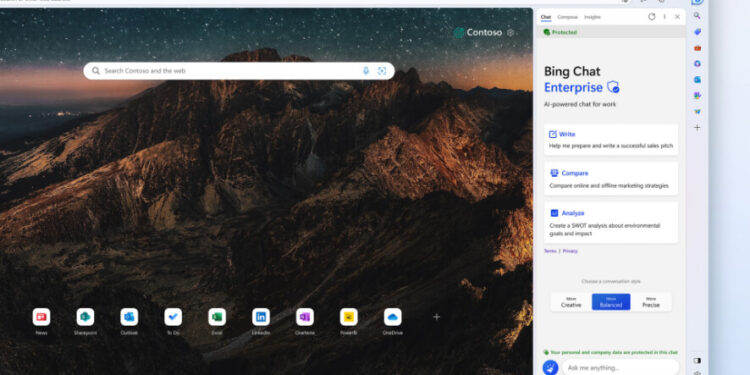Click the plus to customize Edge sidebar
Screen dimensions: 750x375
[697, 128]
